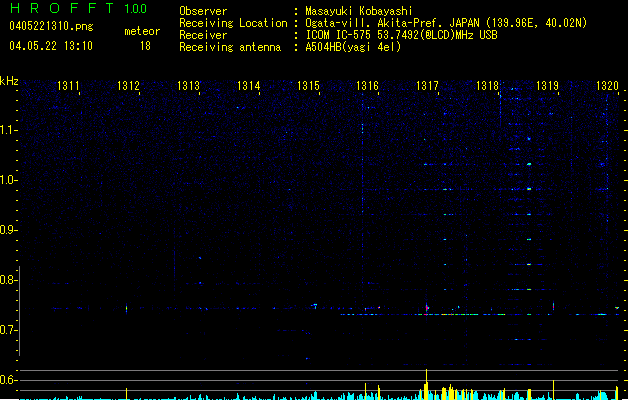Screen dimensions: 629x400
Task: Click the meteor count label
Action: point(142,31)
